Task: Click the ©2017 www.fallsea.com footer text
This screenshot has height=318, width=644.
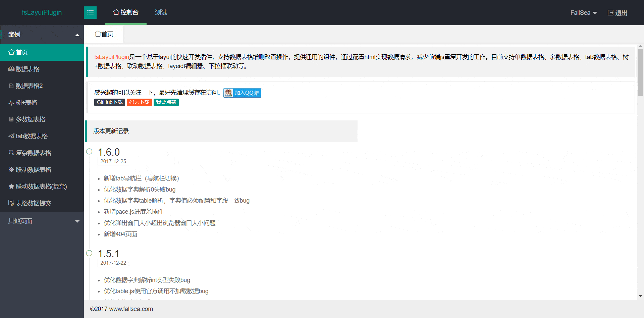Action: (x=121, y=309)
